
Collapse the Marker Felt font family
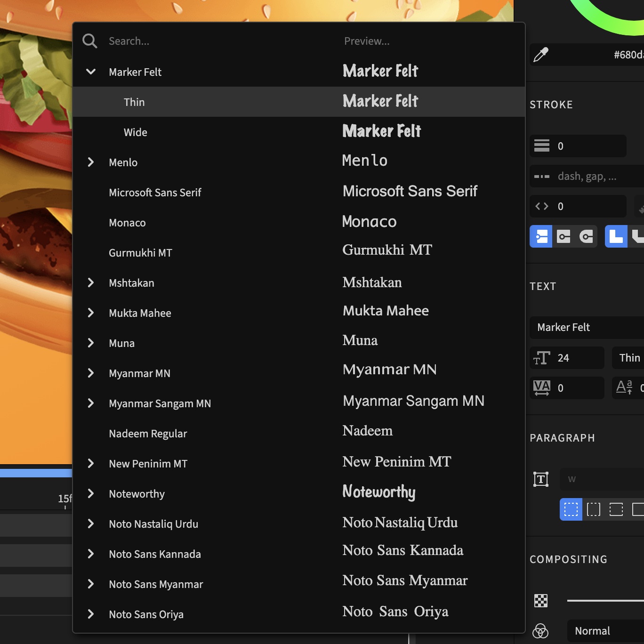tap(91, 72)
